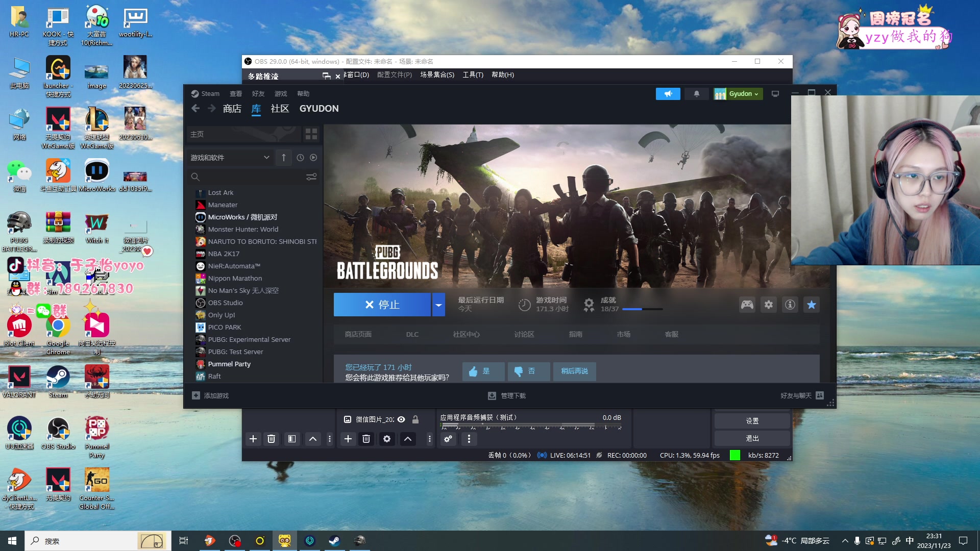Viewport: 980px width, 551px height.
Task: Open 查看 menu in Steam
Action: (236, 94)
